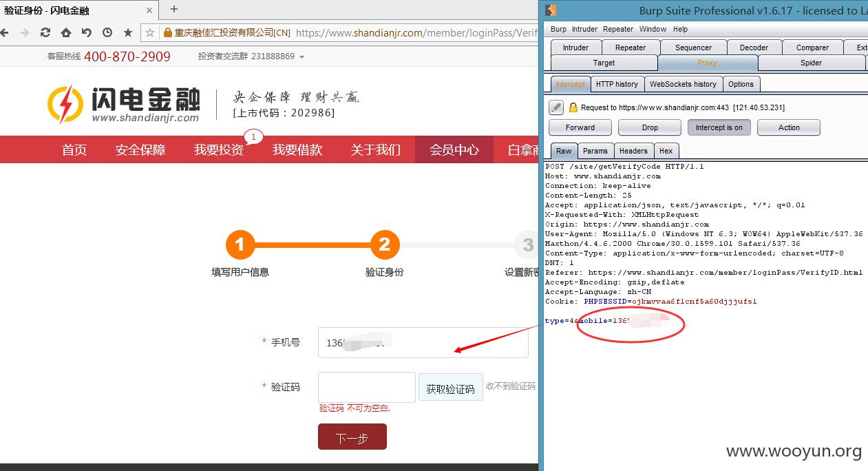Switch to the Repeater tool tab

click(x=631, y=48)
